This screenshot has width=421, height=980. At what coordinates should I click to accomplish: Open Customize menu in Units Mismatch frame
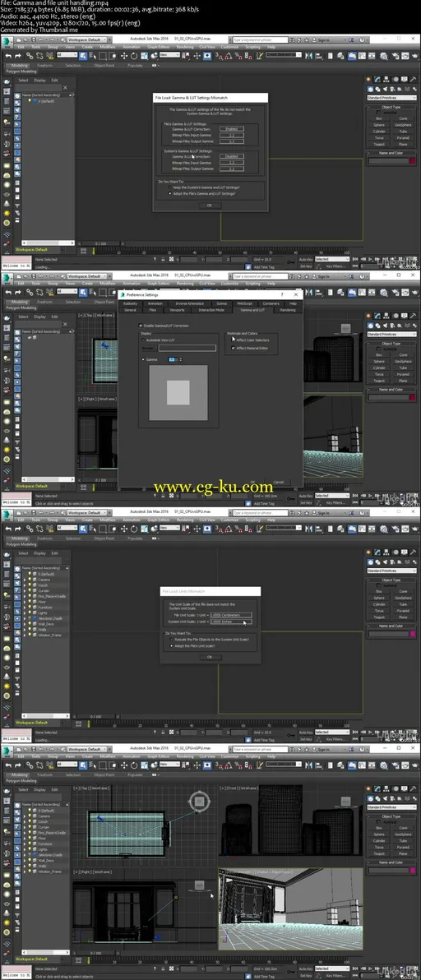pos(229,520)
